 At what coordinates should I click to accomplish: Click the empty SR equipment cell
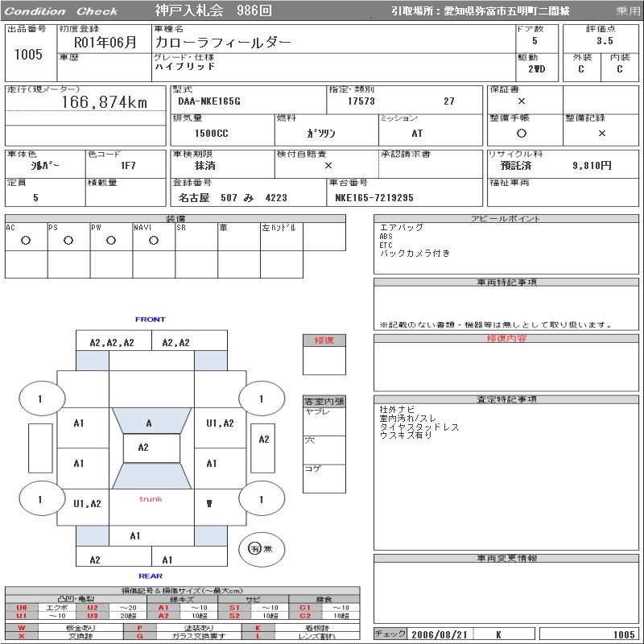point(196,241)
